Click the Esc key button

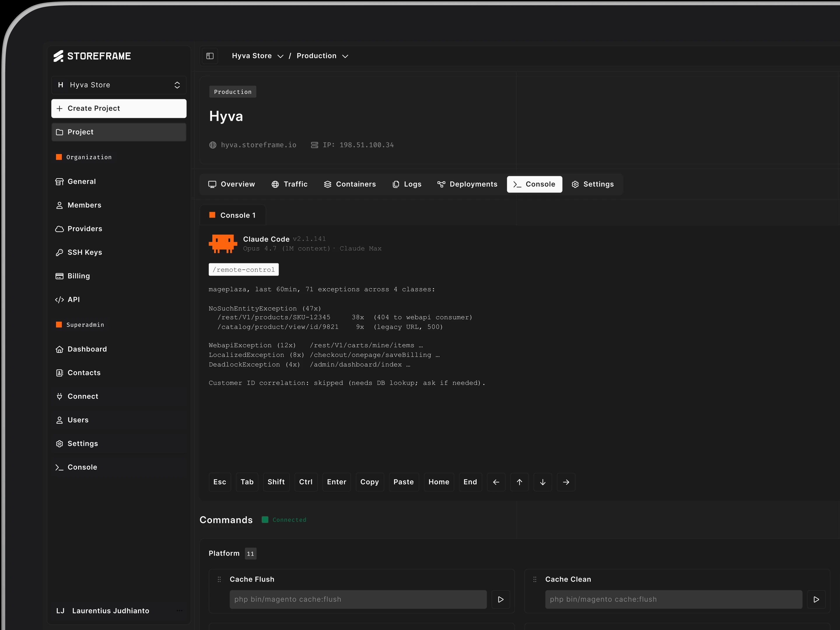click(x=220, y=482)
